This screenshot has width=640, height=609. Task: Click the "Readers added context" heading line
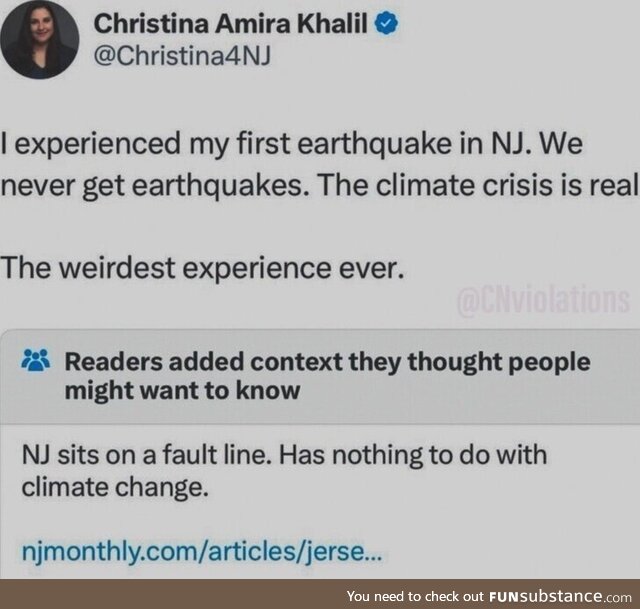(x=327, y=361)
